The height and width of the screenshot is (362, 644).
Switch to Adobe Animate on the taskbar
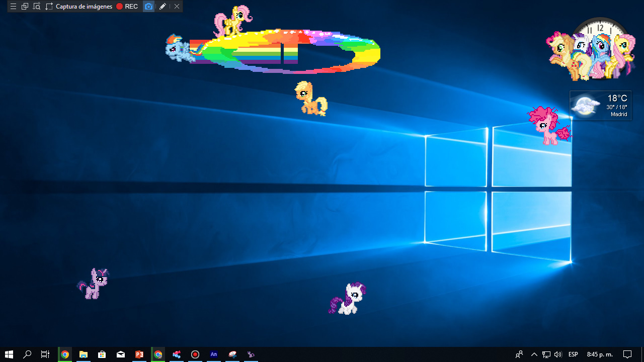point(214,354)
